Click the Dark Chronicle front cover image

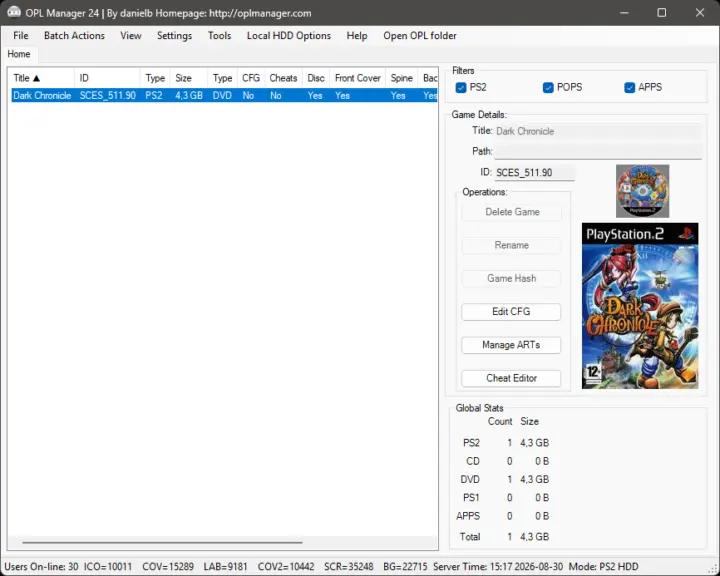click(640, 306)
